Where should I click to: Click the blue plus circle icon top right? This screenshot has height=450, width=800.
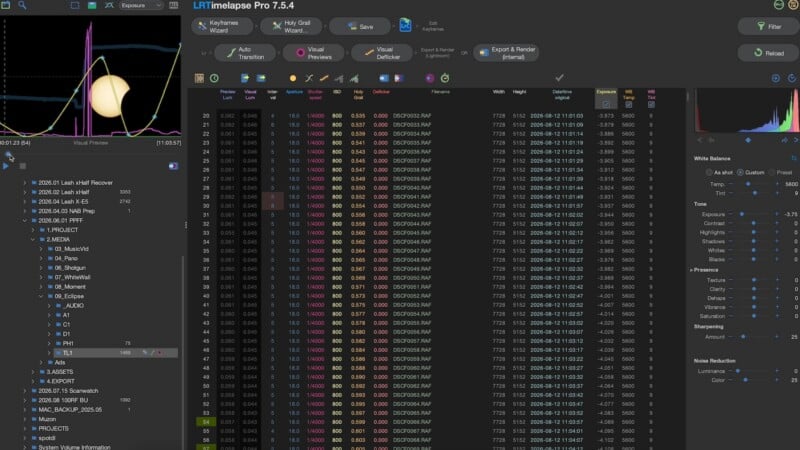pos(776,78)
